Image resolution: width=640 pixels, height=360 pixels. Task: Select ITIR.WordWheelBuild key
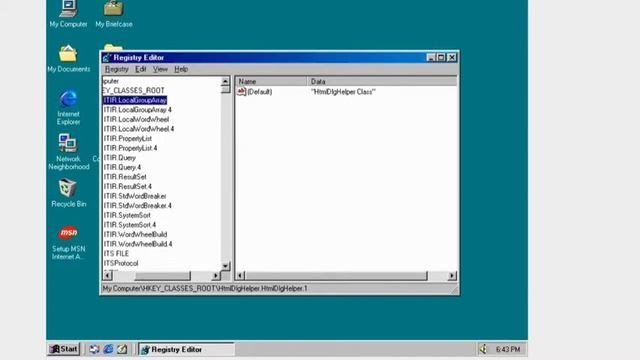pos(136,234)
